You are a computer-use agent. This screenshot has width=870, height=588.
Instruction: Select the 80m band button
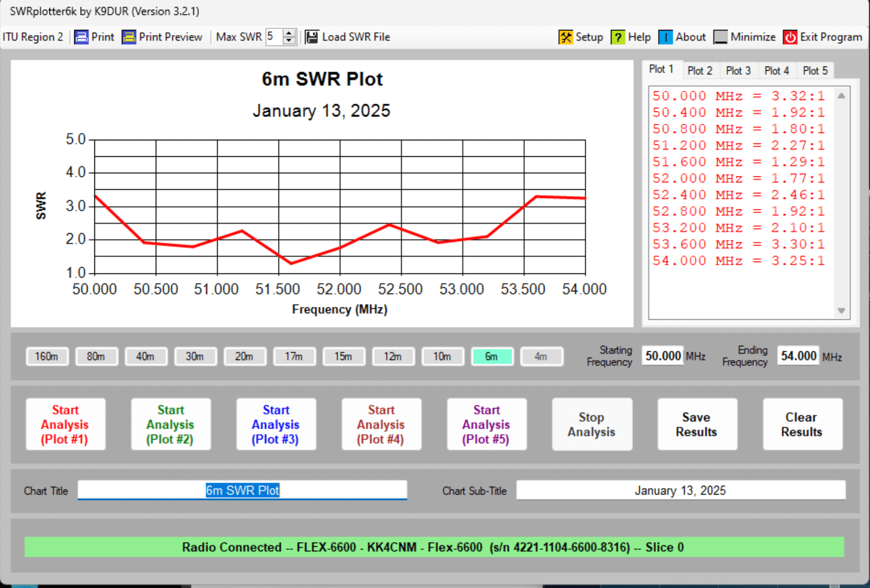[x=96, y=356]
